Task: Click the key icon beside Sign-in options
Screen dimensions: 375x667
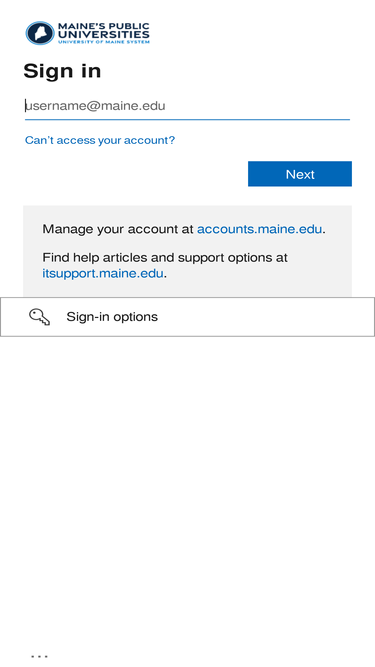Action: tap(40, 317)
